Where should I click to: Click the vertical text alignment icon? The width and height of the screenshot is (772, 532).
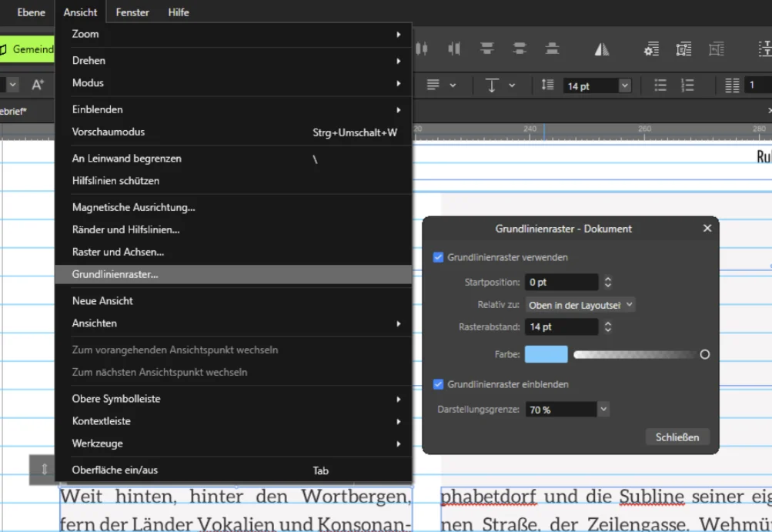491,85
